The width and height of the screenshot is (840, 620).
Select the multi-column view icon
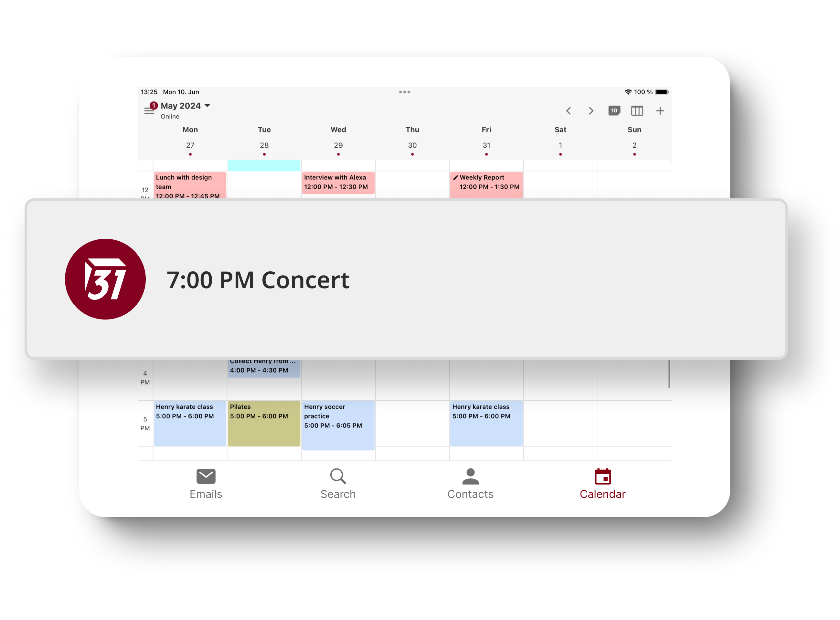(636, 111)
